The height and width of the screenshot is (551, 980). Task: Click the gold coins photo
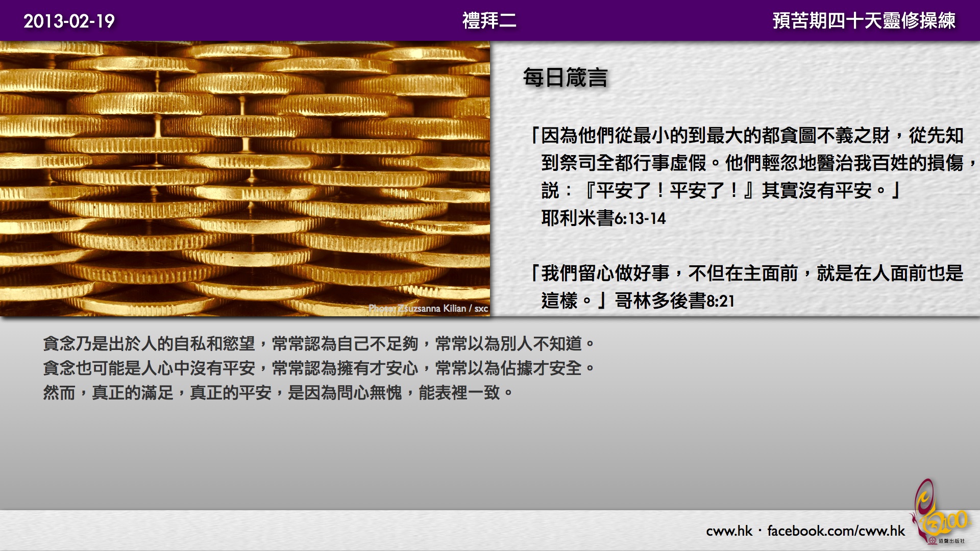click(245, 179)
